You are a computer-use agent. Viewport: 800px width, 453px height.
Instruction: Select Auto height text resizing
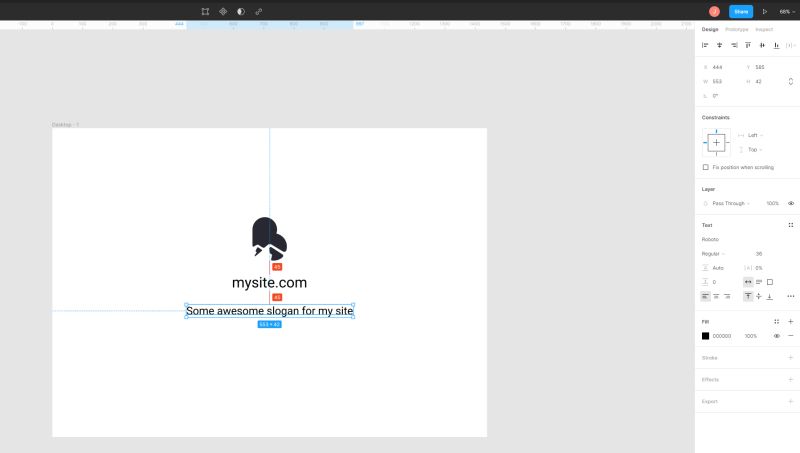[x=759, y=282]
